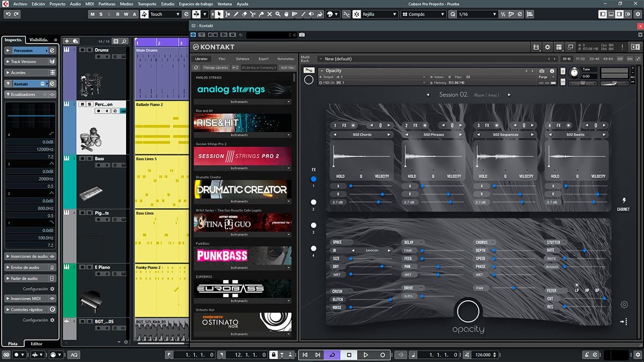Open the Cabinet lightning bolt icon
The height and width of the screenshot is (362, 644).
624,201
